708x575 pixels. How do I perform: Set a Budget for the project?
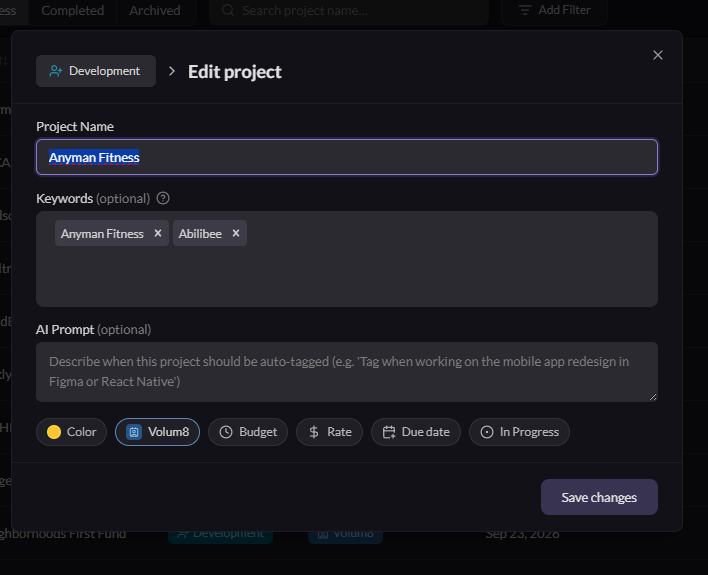point(248,432)
